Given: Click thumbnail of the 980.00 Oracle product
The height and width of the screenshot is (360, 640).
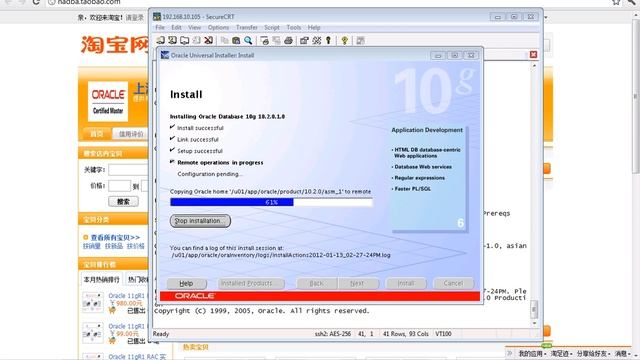Looking at the screenshot, I should click(x=93, y=302).
